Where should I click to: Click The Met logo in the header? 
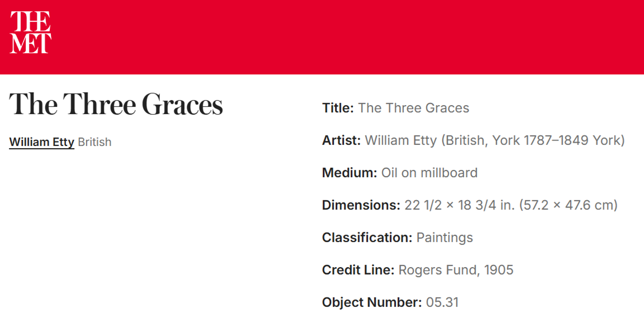pos(31,32)
